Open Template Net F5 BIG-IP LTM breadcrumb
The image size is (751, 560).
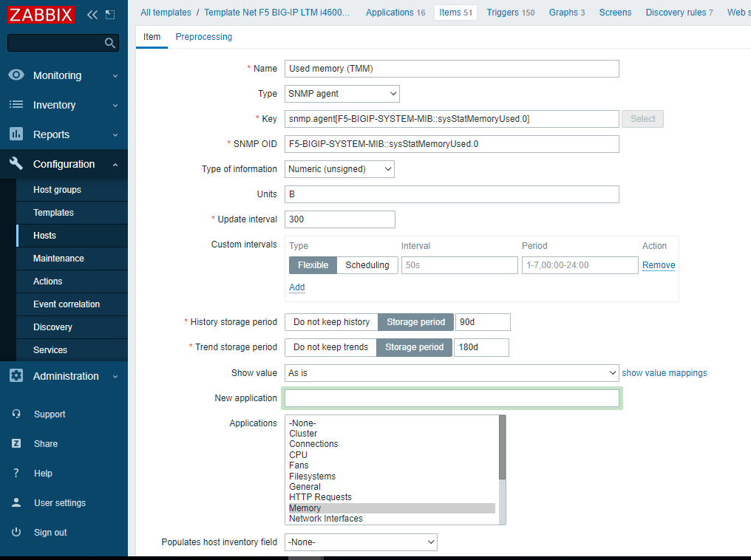pyautogui.click(x=277, y=13)
